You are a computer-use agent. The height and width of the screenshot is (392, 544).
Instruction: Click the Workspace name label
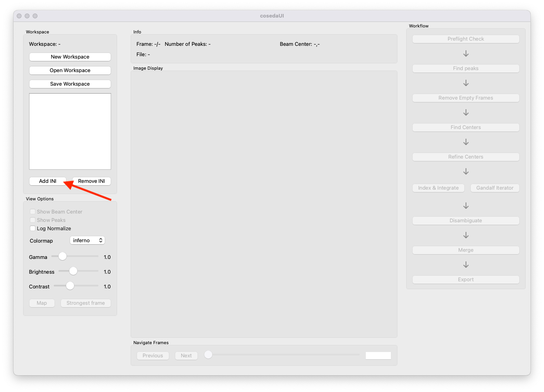pyautogui.click(x=45, y=44)
